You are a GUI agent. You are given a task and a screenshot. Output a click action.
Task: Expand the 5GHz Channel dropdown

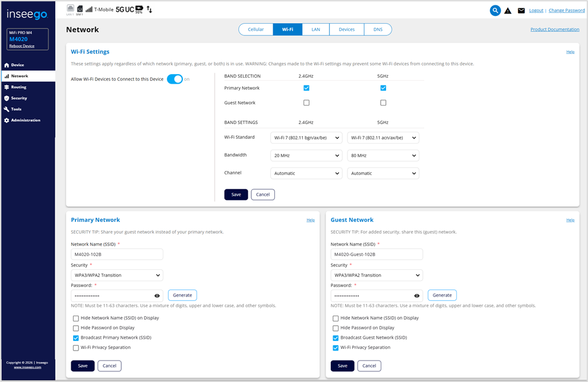[x=383, y=173]
